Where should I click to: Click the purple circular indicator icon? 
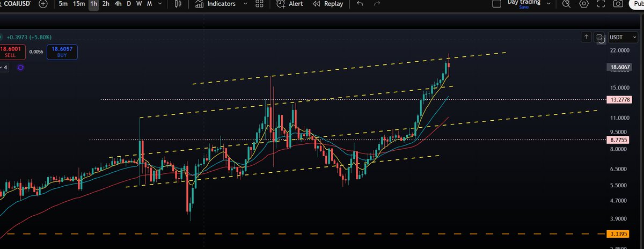point(21,68)
